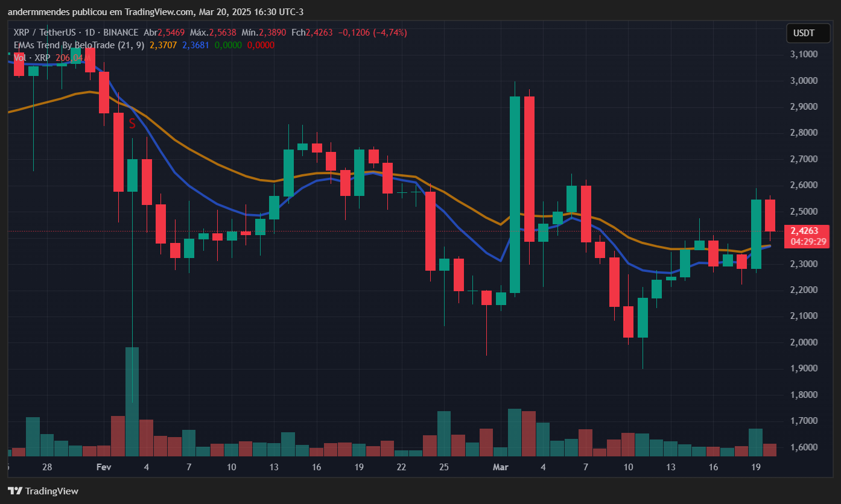
Task: Click the 2,9000 price axis label
Action: [x=804, y=107]
